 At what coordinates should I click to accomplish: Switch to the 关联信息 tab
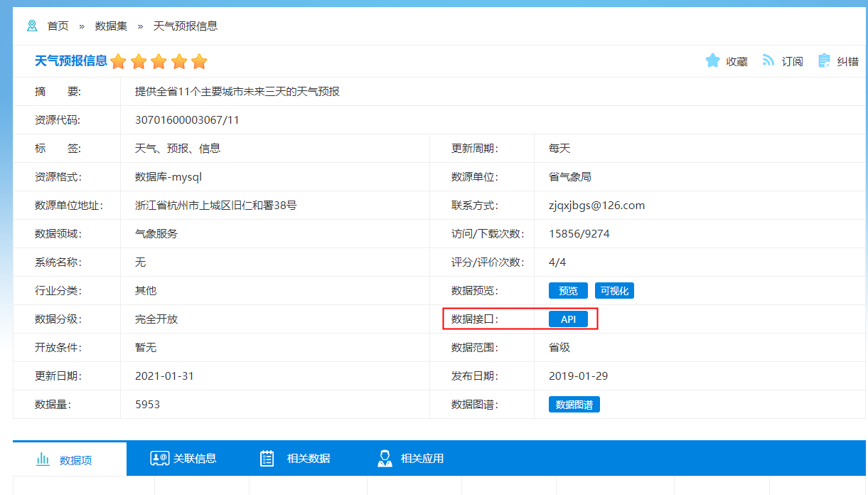pyautogui.click(x=194, y=459)
